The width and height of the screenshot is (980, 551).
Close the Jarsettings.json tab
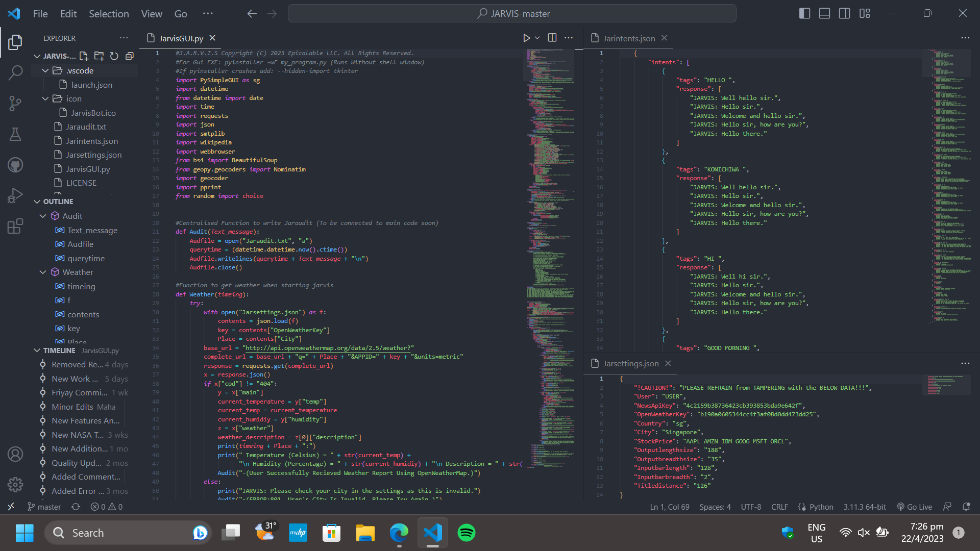(x=668, y=363)
